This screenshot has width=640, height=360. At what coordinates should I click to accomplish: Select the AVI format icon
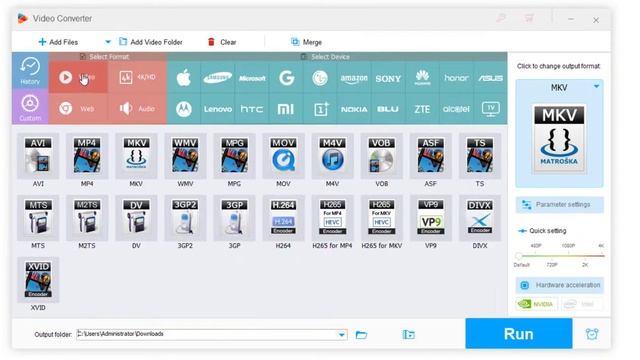coord(38,156)
